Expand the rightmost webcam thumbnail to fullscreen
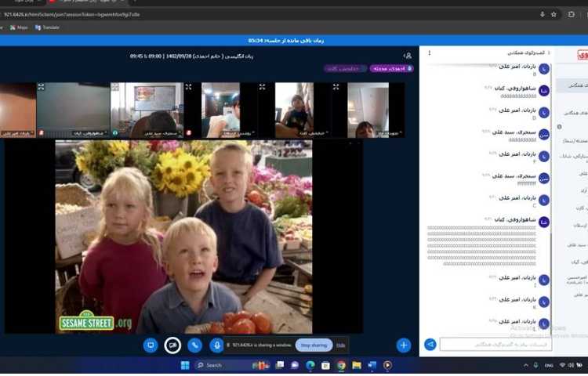The width and height of the screenshot is (588, 376). point(337,86)
